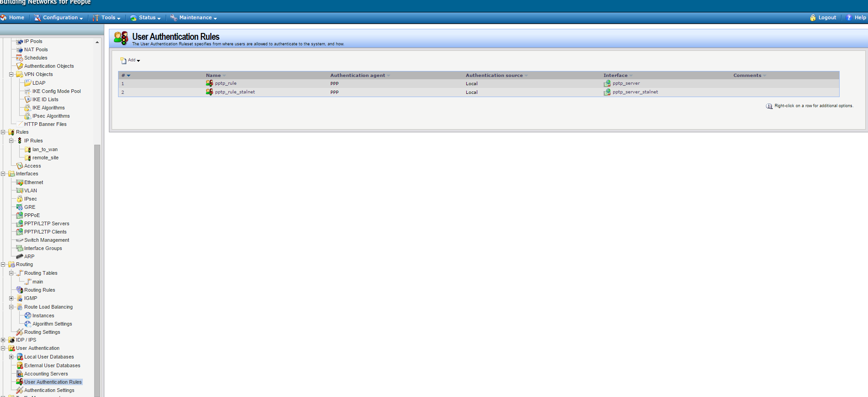Open the Configuration menu
Image resolution: width=868 pixels, height=397 pixels.
[x=59, y=17]
